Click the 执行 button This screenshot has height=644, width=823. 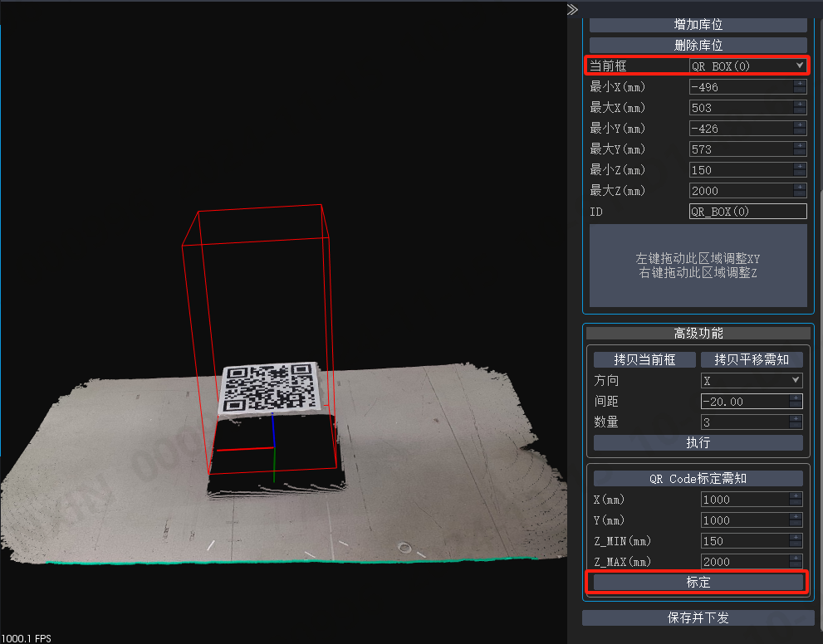(x=698, y=442)
